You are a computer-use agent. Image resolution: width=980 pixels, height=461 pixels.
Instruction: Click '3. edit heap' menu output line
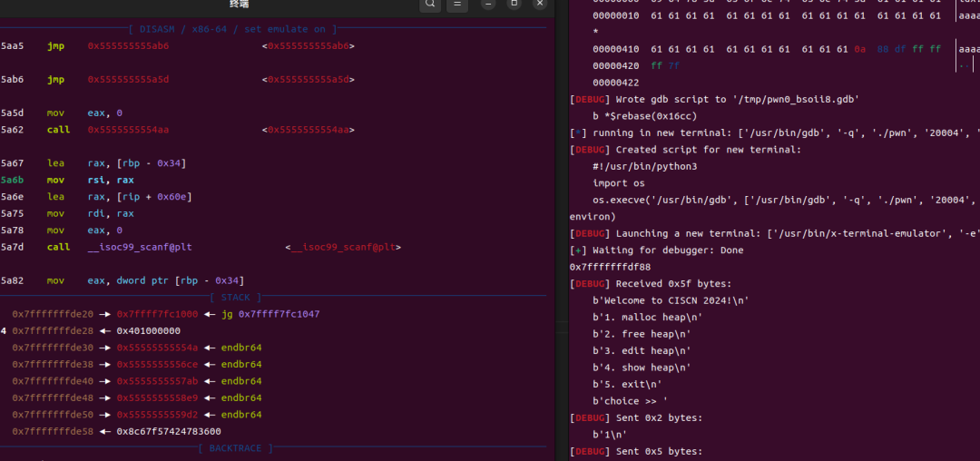642,351
